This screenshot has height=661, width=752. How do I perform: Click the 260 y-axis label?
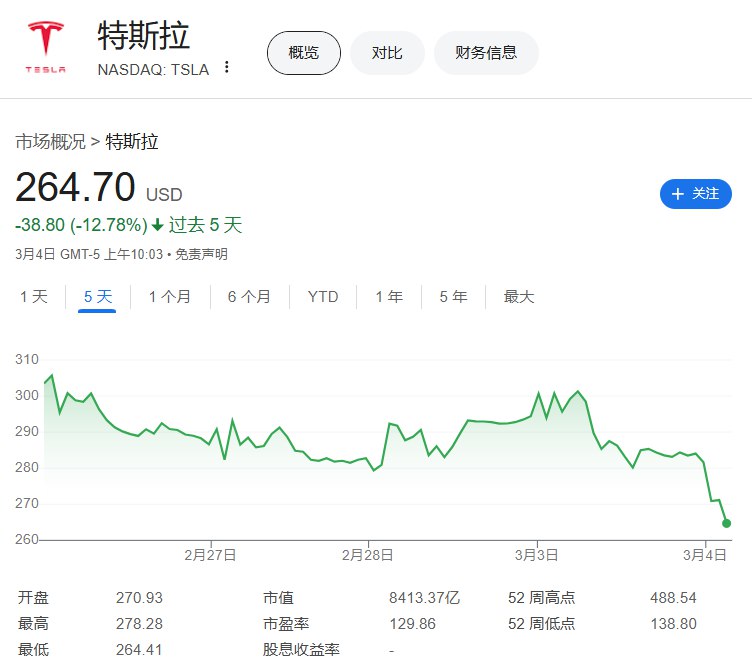coord(27,539)
